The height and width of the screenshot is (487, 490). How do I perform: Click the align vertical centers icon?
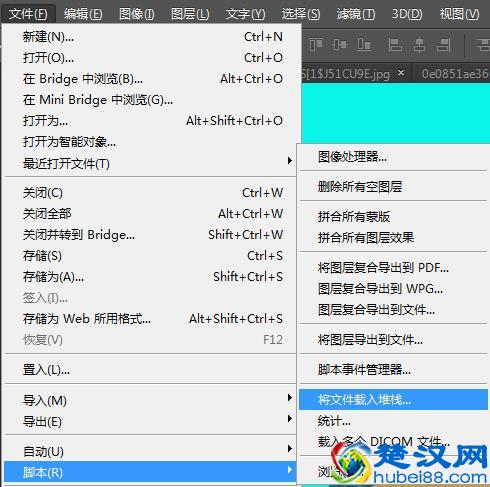(340, 45)
